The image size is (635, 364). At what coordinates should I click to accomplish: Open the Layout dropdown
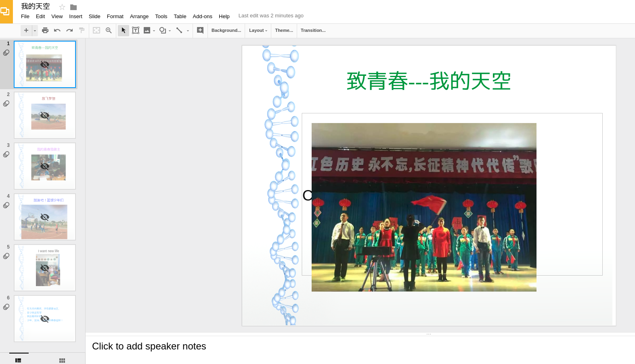coord(258,30)
